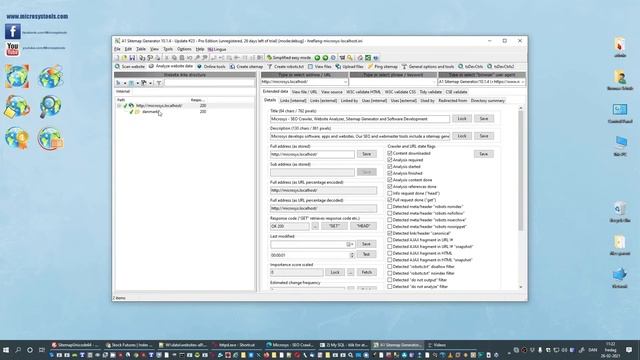Open the Tools menu
The height and width of the screenshot is (360, 640).
click(x=168, y=49)
